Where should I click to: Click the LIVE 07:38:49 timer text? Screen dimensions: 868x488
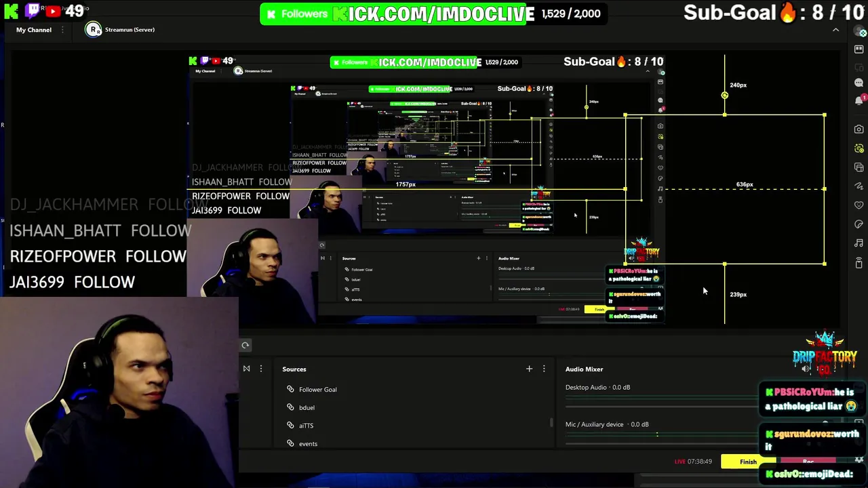click(693, 462)
